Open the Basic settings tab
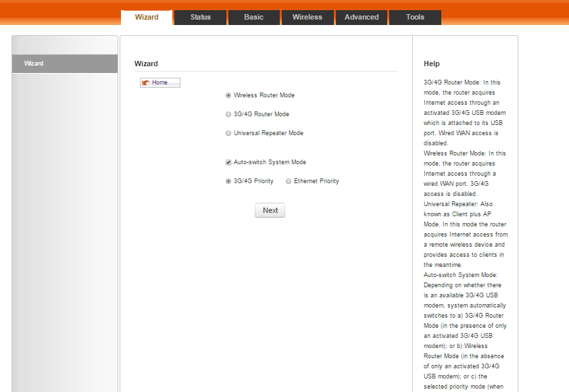 click(253, 17)
